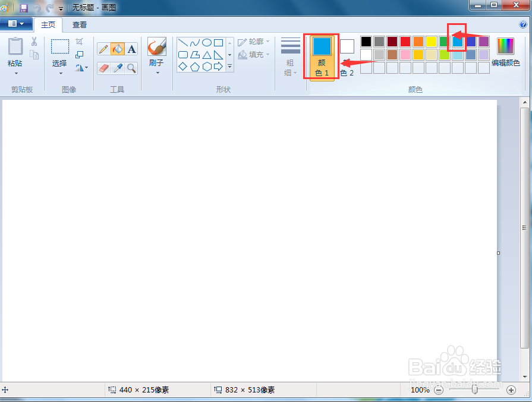Image resolution: width=532 pixels, height=402 pixels.
Task: Pick the purple color swatch
Action: (x=483, y=42)
